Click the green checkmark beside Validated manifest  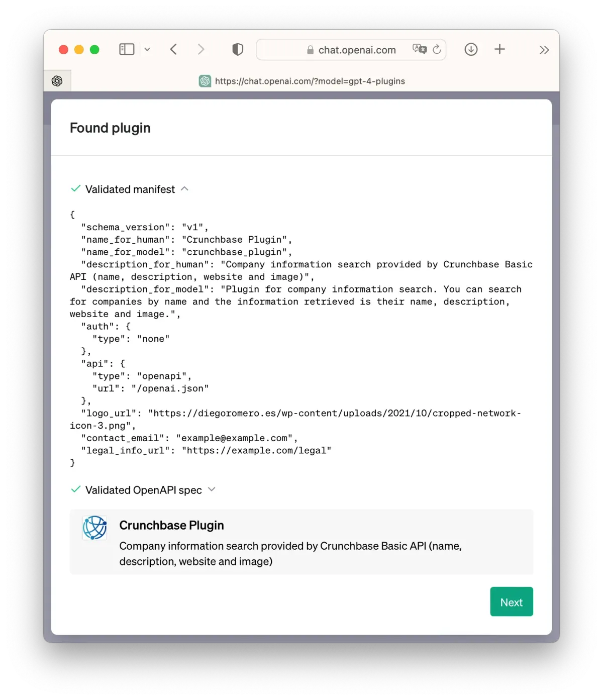point(75,188)
